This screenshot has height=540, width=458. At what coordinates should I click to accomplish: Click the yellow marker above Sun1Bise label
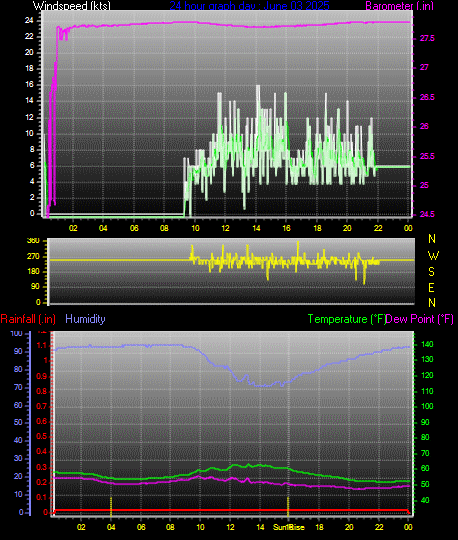coord(288,507)
